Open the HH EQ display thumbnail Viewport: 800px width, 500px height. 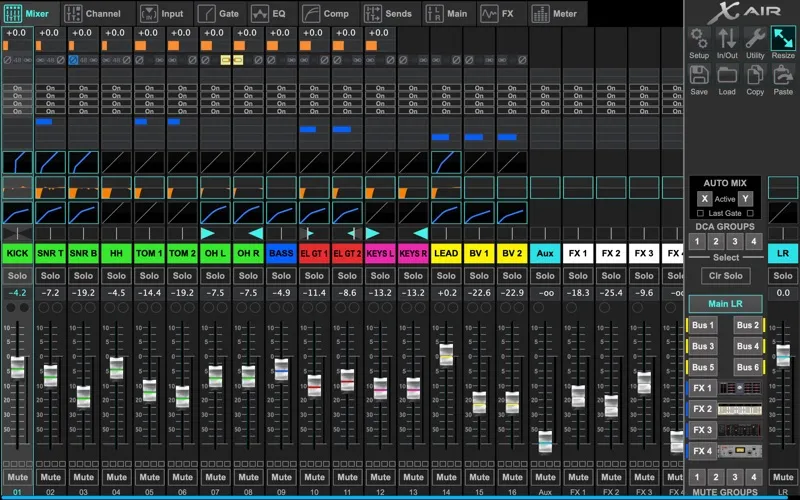(116, 187)
